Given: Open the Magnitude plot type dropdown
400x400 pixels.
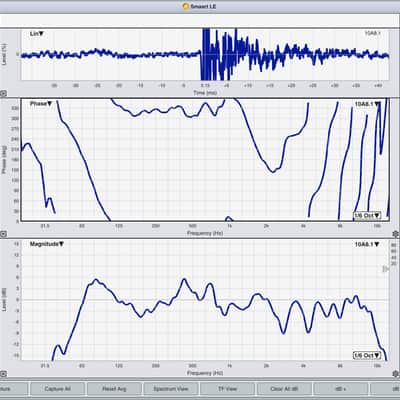Looking at the screenshot, I should click(x=47, y=244).
